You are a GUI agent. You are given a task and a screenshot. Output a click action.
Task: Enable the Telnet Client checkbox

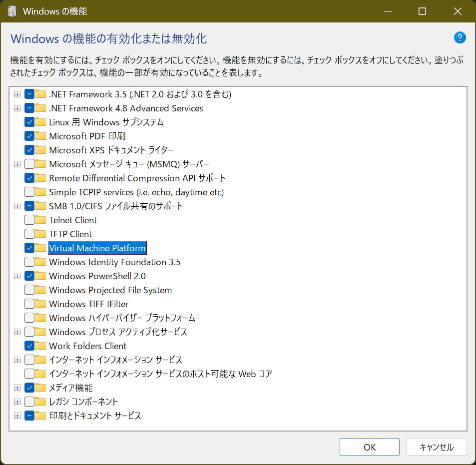29,220
